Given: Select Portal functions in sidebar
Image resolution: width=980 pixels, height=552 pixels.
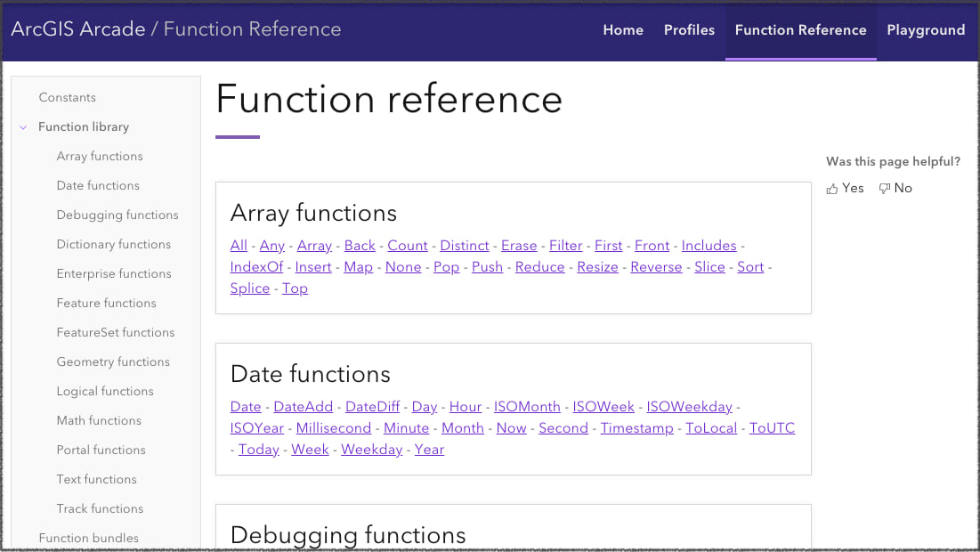Looking at the screenshot, I should pos(101,451).
